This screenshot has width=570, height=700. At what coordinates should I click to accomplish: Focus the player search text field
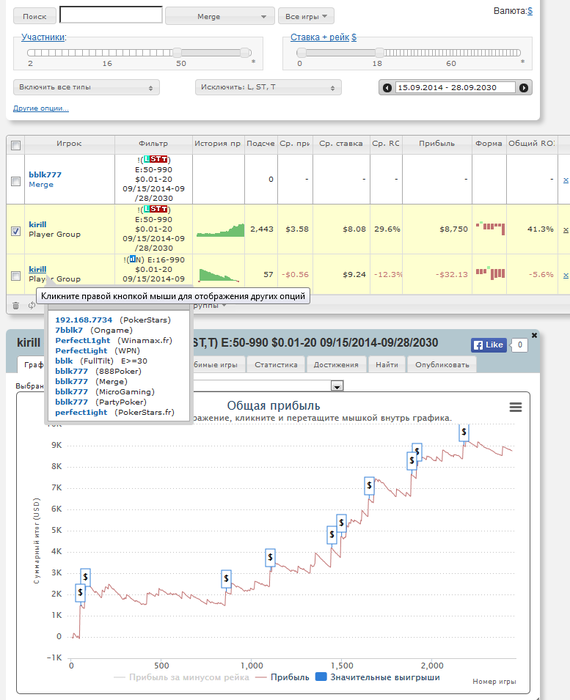click(111, 15)
